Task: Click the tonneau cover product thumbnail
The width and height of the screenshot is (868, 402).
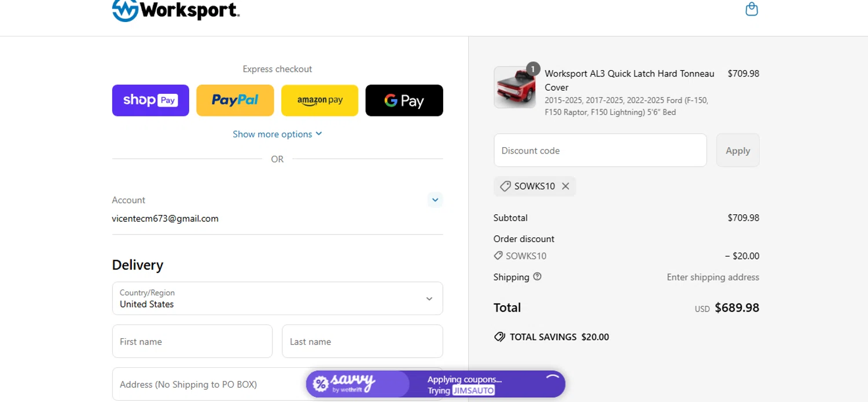Action: [514, 87]
